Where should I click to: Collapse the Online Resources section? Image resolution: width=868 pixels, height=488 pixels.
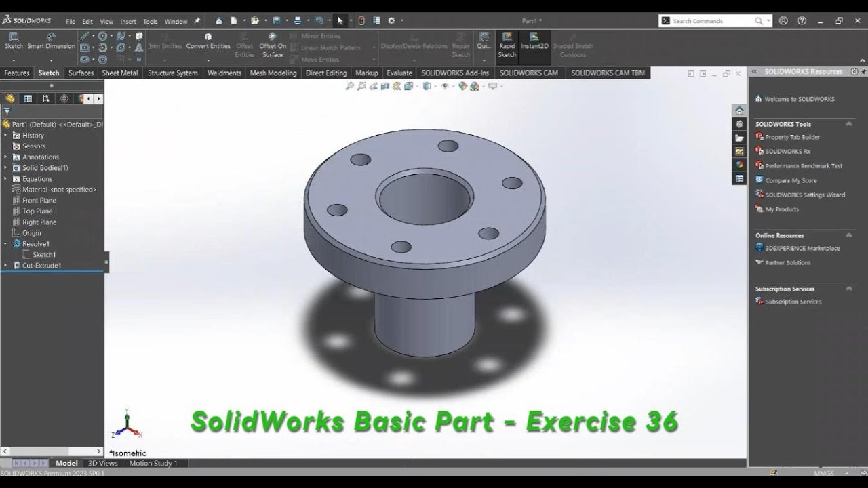(848, 235)
